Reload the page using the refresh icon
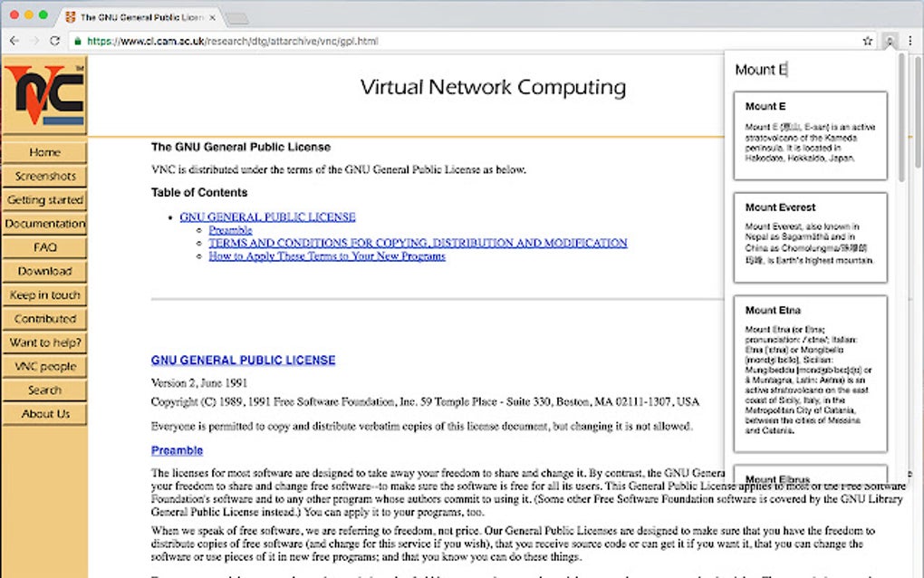The width and height of the screenshot is (924, 578). point(54,41)
